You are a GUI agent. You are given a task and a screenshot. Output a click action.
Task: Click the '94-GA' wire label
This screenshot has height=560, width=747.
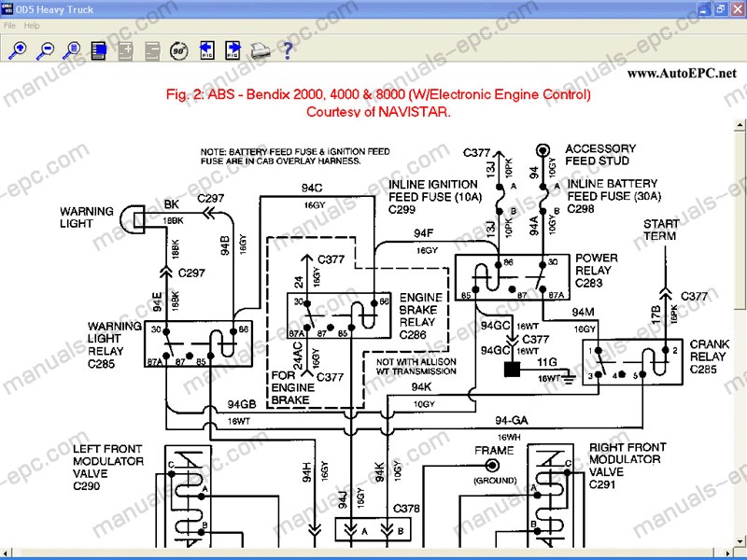(511, 421)
